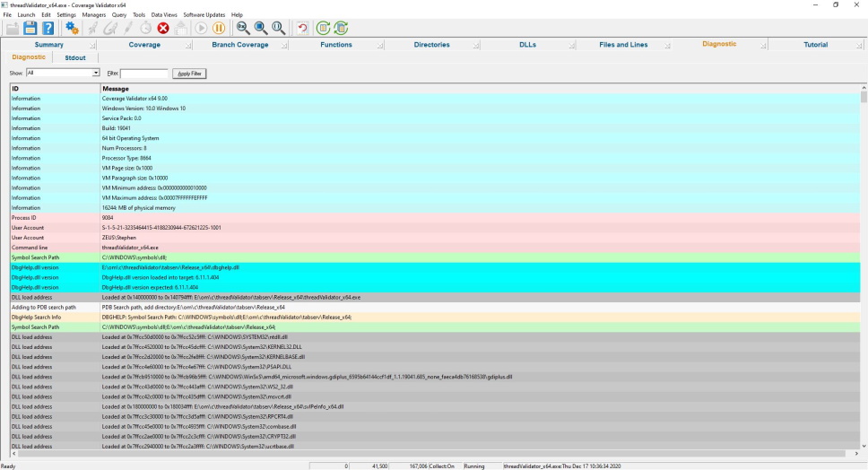The image size is (868, 470).
Task: Click the vertical scrollbar up arrow
Action: click(864, 88)
